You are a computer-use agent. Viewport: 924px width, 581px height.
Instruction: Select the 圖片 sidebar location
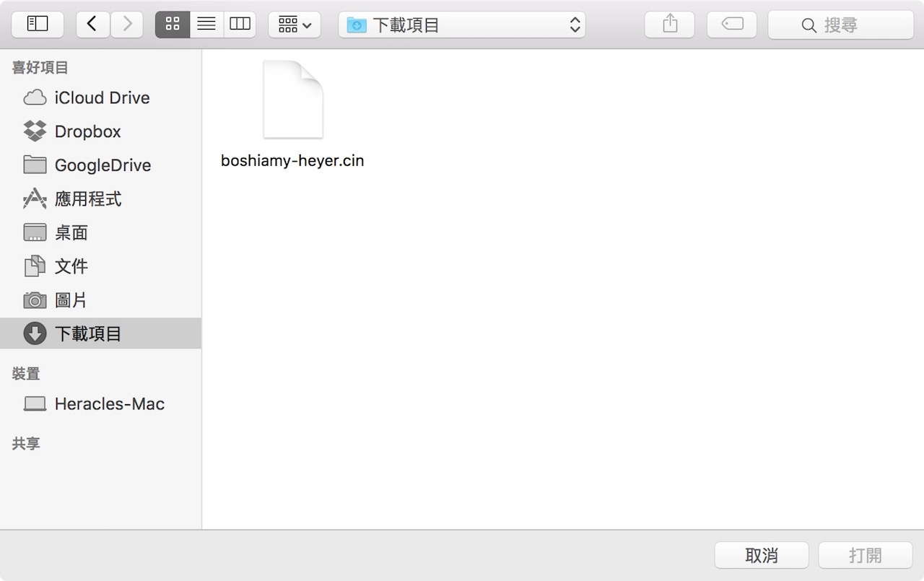pos(71,300)
